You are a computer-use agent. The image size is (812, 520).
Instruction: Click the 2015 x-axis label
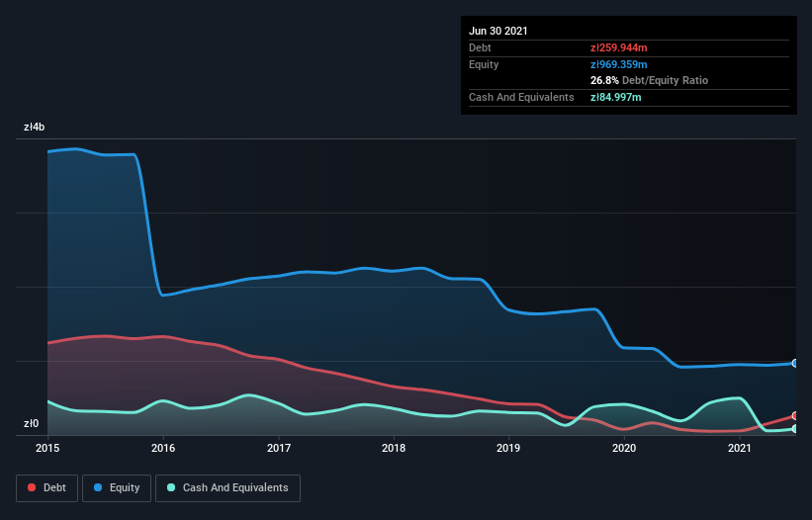click(47, 448)
